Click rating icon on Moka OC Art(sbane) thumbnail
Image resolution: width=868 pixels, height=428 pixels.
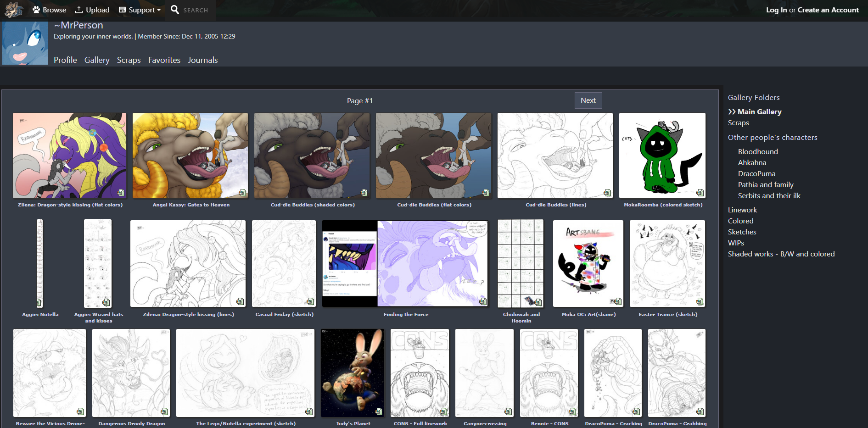click(618, 301)
